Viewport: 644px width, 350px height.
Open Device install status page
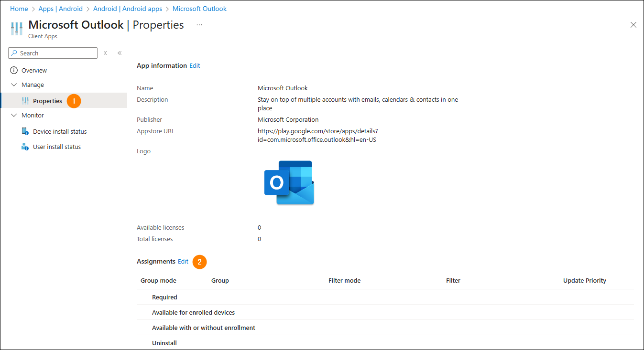click(x=60, y=131)
